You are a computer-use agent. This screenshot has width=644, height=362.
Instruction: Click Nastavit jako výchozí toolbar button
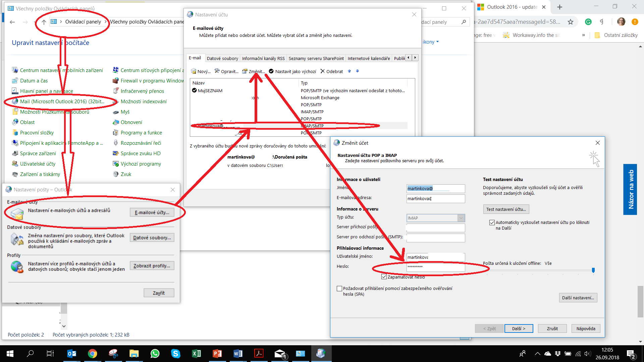[292, 71]
